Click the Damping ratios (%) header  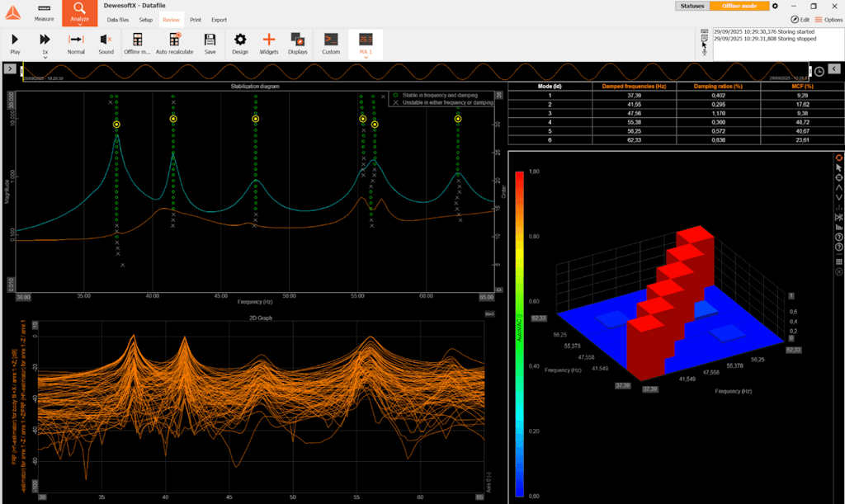point(718,86)
